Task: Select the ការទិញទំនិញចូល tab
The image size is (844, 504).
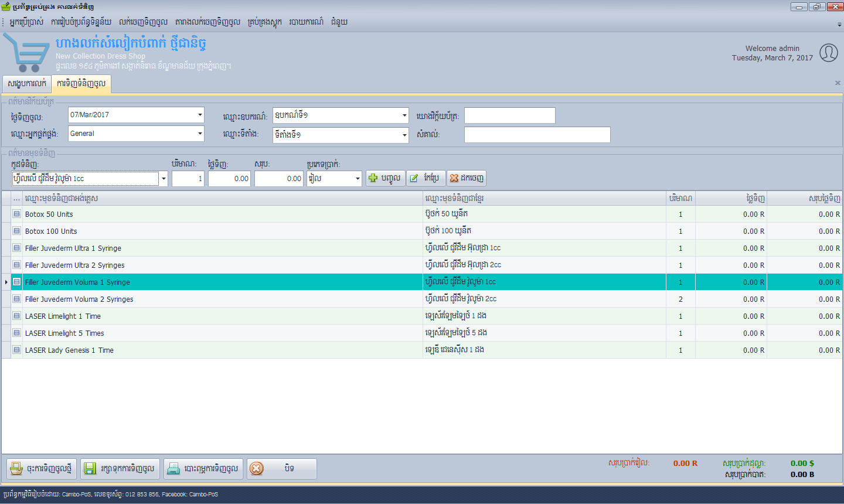Action: pyautogui.click(x=81, y=84)
